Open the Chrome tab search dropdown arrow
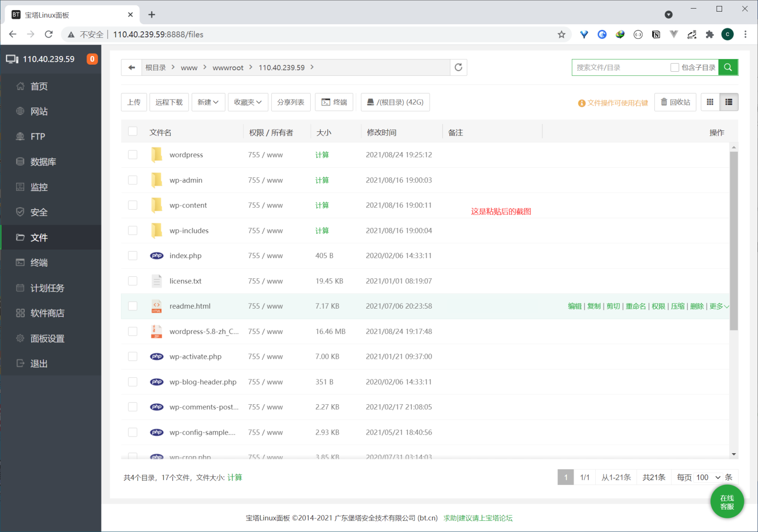Viewport: 758px width, 532px height. point(669,15)
